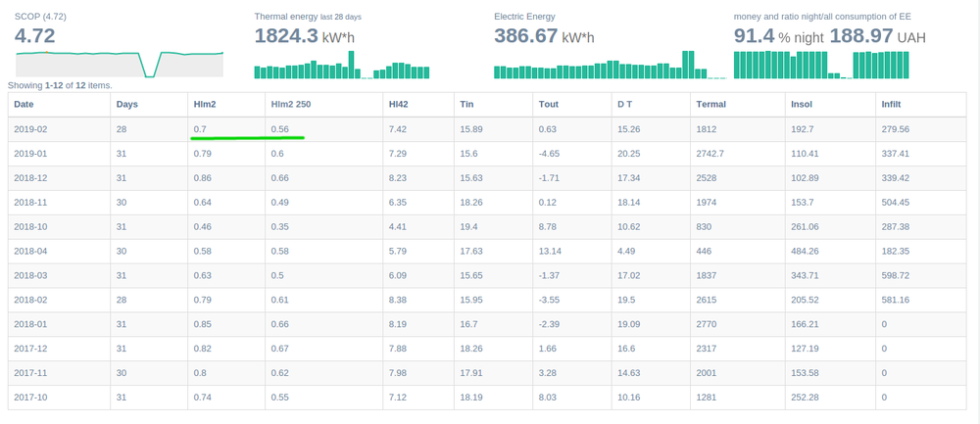
Task: Click the 1824.3 kW*h thermal value
Action: [x=305, y=35]
